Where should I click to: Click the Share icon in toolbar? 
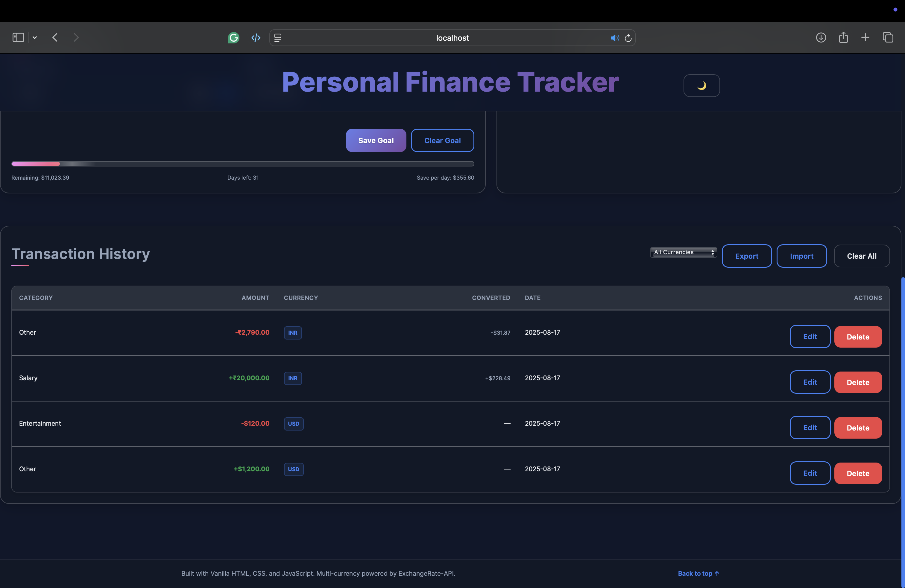(843, 37)
